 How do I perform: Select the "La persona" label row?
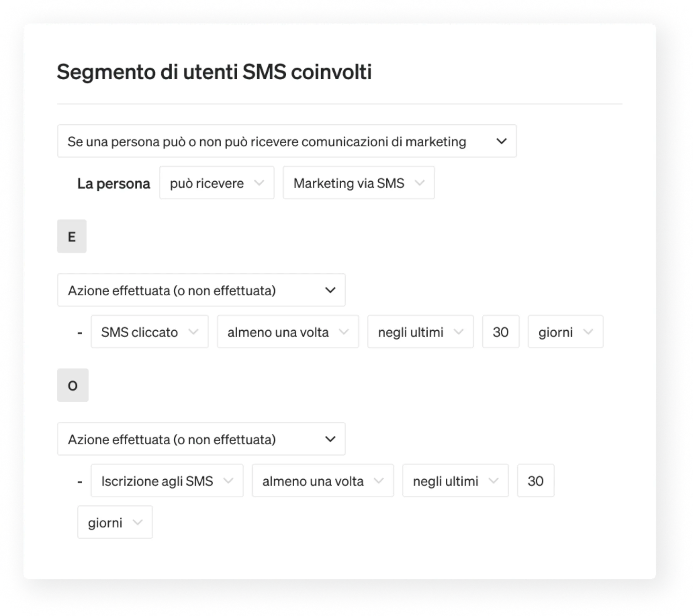pos(114,183)
